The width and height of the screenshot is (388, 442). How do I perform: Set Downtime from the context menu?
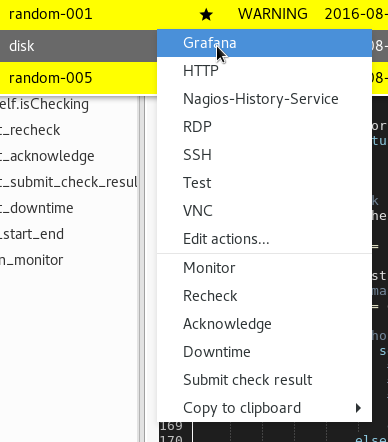pos(264,352)
